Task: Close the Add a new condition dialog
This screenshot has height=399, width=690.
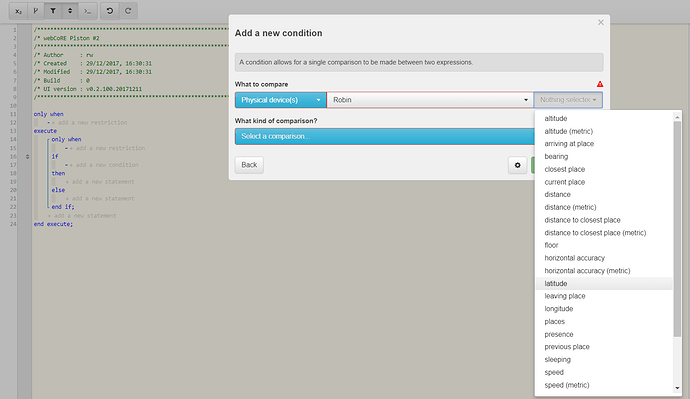Action: click(x=601, y=22)
